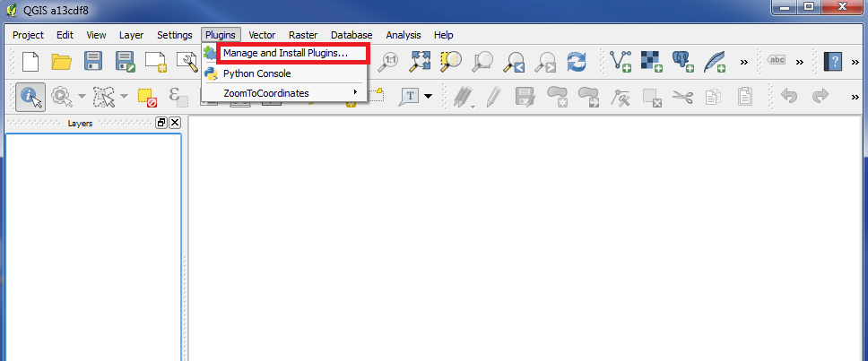Click the Add Feature icon
Viewport: 868px width, 361px height.
558,97
